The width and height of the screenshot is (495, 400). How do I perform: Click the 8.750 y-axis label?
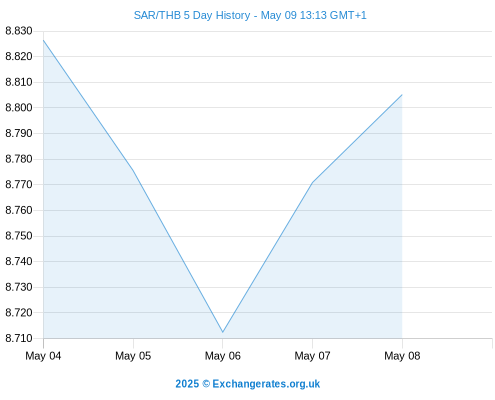pos(19,236)
